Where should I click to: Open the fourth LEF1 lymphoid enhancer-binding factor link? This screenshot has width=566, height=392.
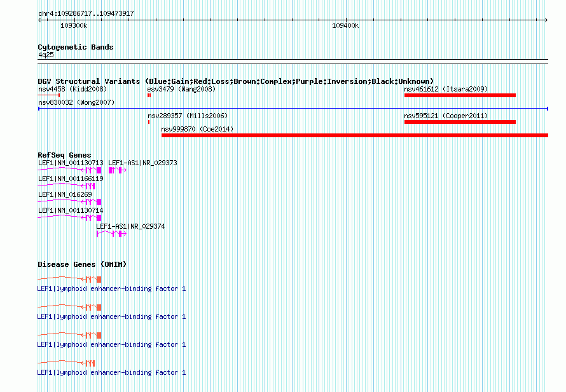point(111,372)
